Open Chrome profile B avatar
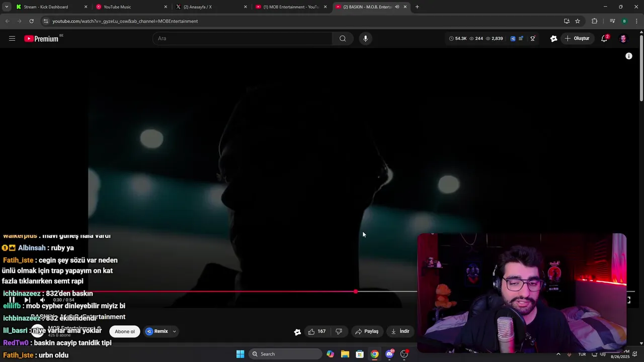Screen dimensions: 644x362 [x=624, y=21]
